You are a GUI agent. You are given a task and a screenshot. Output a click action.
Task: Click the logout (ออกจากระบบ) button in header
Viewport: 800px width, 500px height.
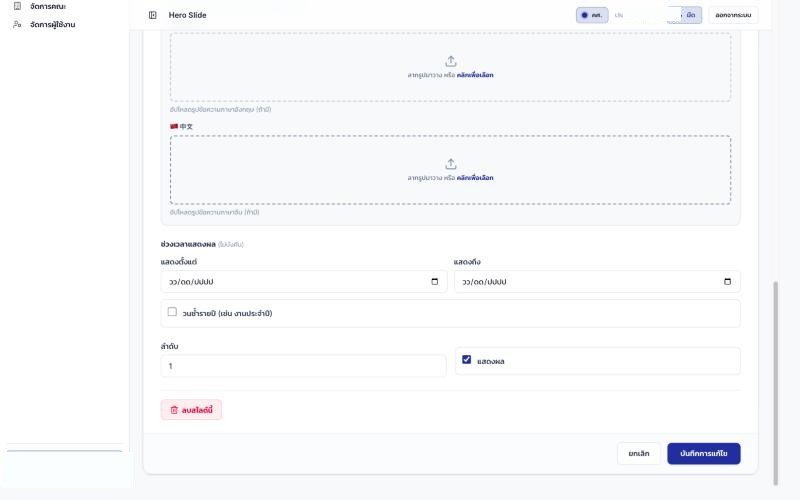coord(733,15)
